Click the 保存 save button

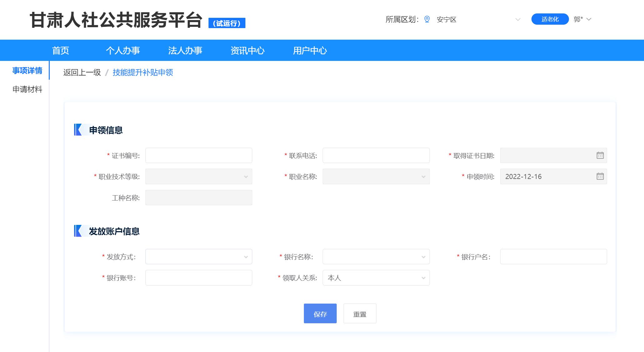[x=320, y=313]
